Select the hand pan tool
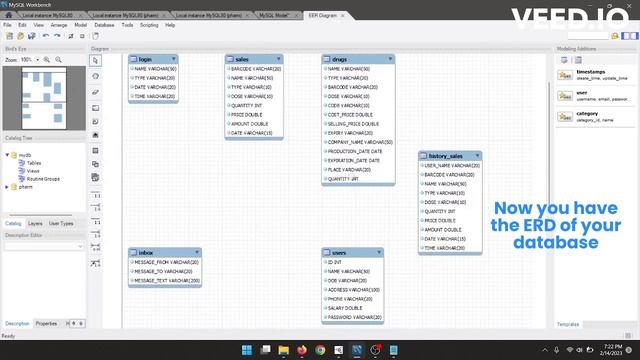 96,76
